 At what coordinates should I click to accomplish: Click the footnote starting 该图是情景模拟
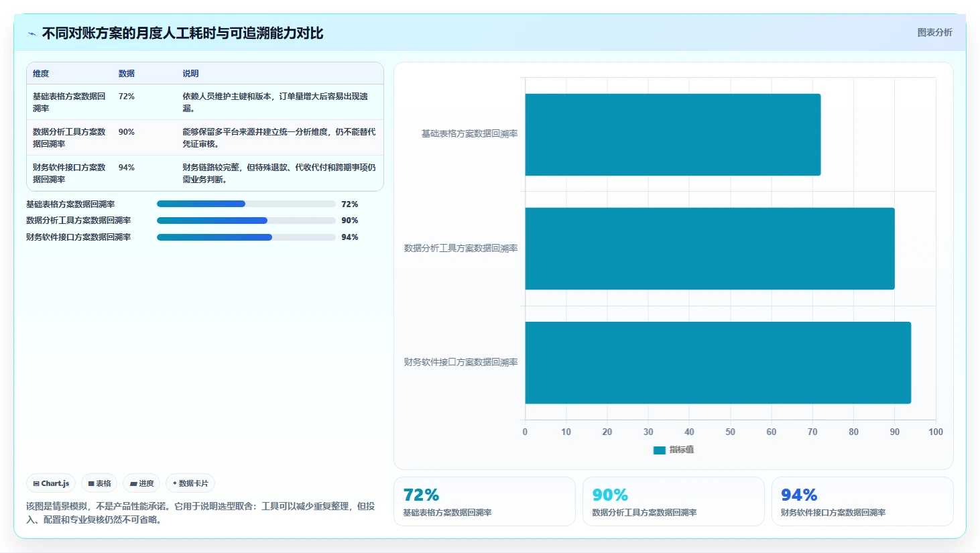click(x=200, y=513)
